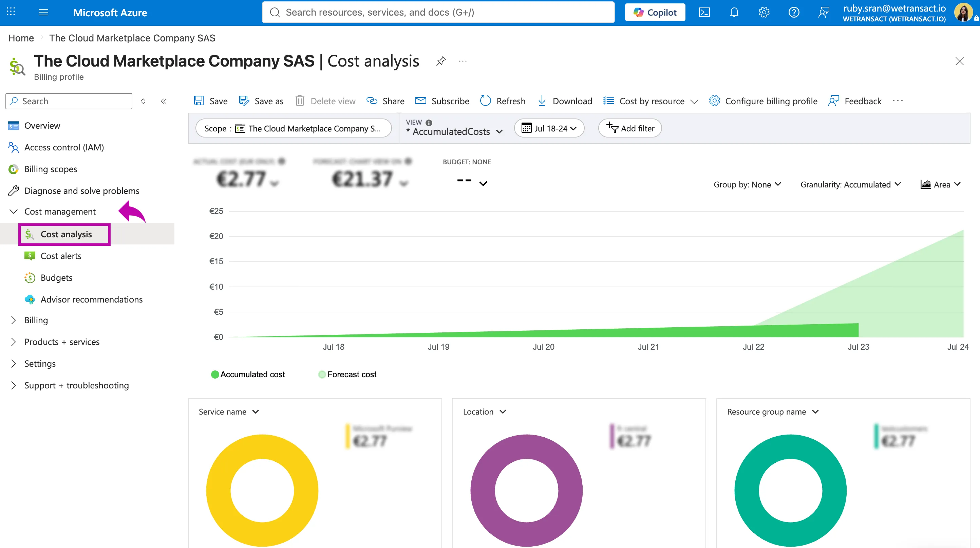Change Granularity: Accumulated dropdown
The height and width of the screenshot is (548, 980).
click(851, 185)
